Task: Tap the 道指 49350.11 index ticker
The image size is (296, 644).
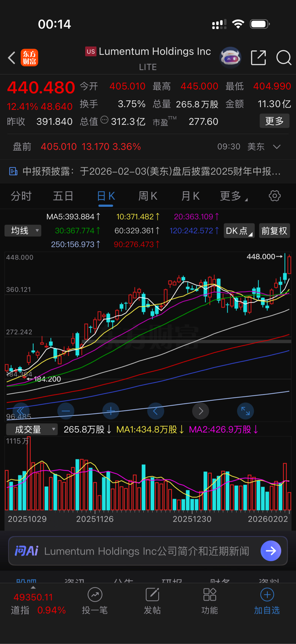Action: pos(38,604)
